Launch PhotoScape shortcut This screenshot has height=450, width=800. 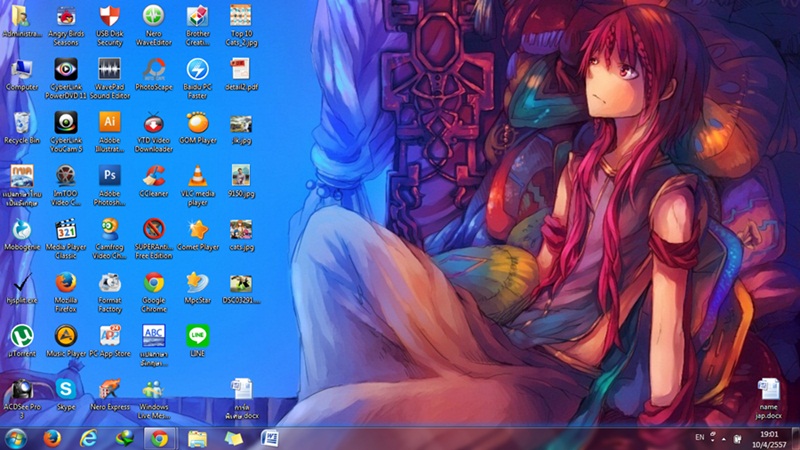[154, 75]
